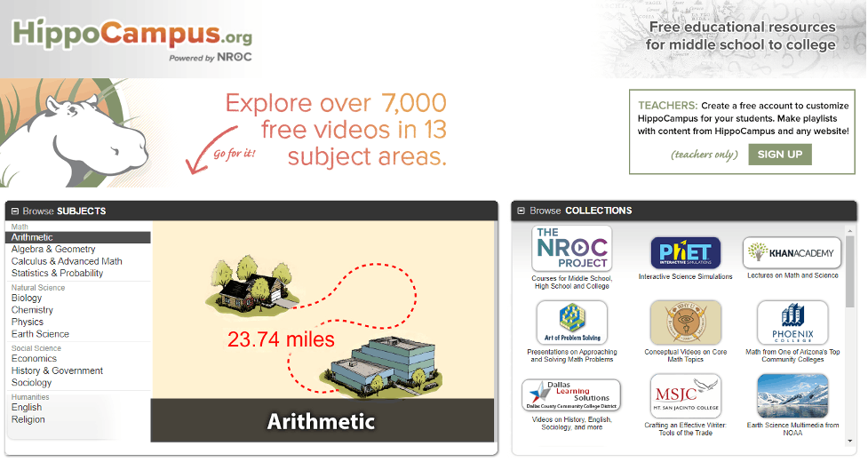Click the SIGN UP button
868x462 pixels.
coord(780,155)
